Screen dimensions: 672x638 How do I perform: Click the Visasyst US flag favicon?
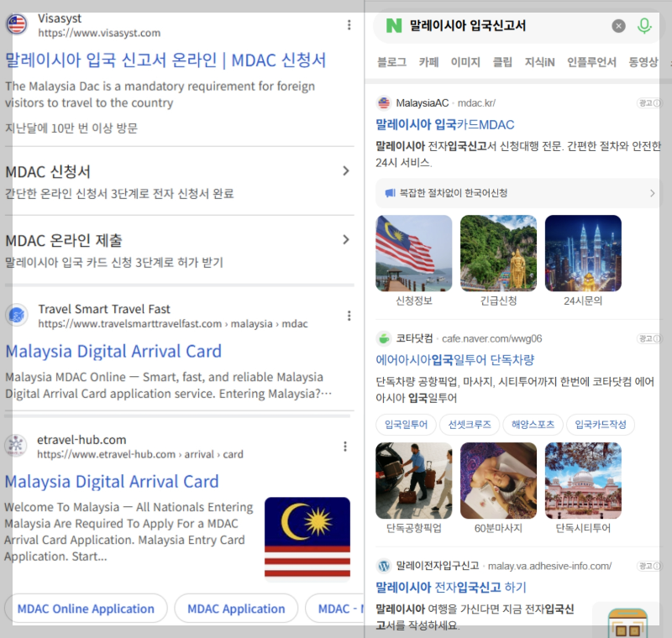(x=17, y=24)
